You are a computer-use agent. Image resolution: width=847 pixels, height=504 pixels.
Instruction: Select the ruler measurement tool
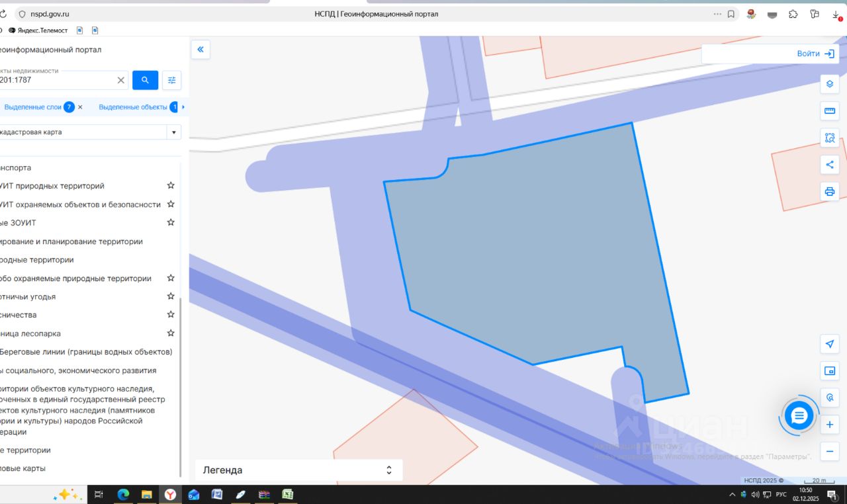click(x=830, y=111)
